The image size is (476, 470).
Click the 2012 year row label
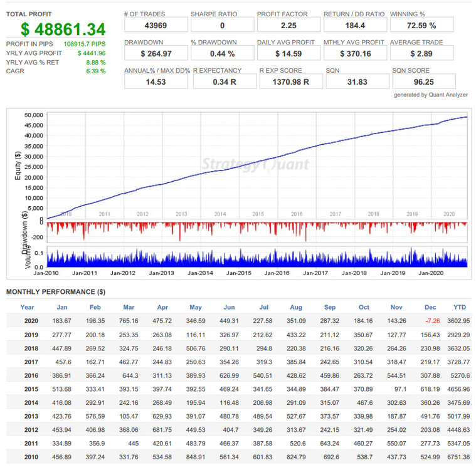click(31, 430)
